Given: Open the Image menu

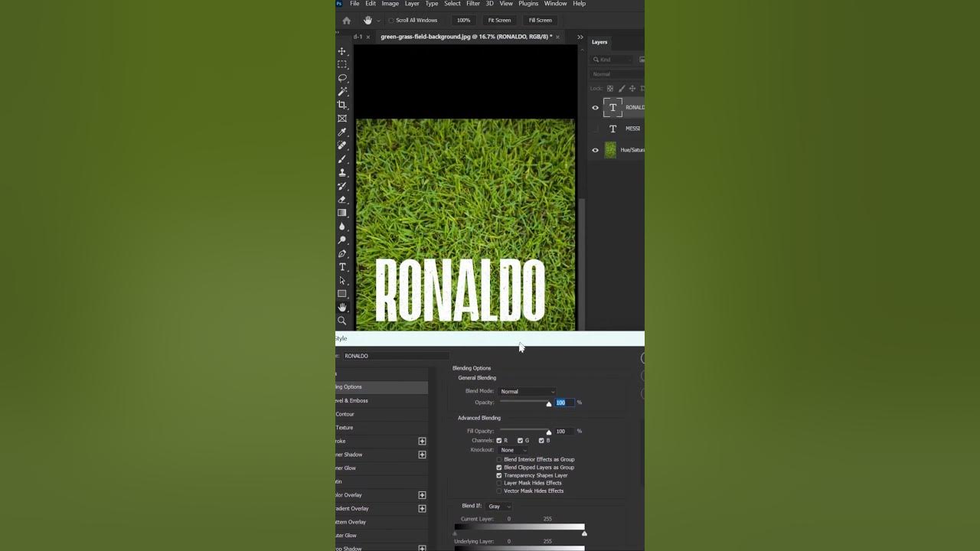Looking at the screenshot, I should click(390, 4).
